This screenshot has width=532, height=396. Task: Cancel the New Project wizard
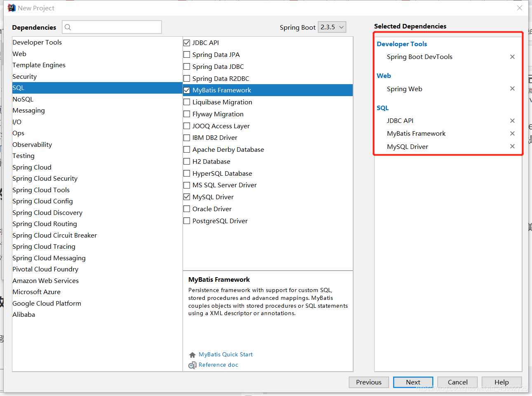[x=457, y=382]
